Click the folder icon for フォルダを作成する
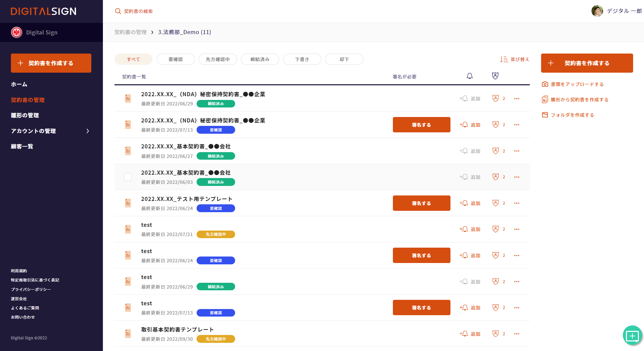 pyautogui.click(x=545, y=115)
